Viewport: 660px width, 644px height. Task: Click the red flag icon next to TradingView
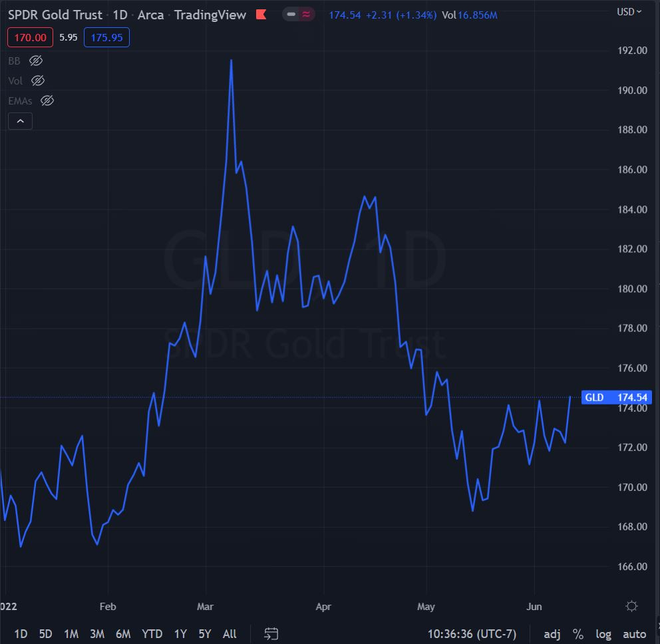(x=261, y=15)
